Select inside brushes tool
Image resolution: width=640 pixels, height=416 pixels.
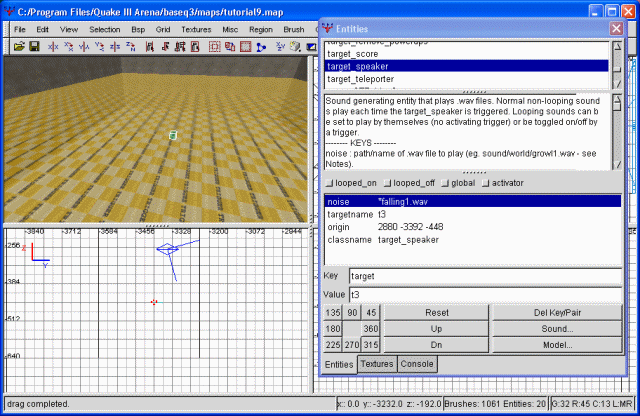point(195,47)
